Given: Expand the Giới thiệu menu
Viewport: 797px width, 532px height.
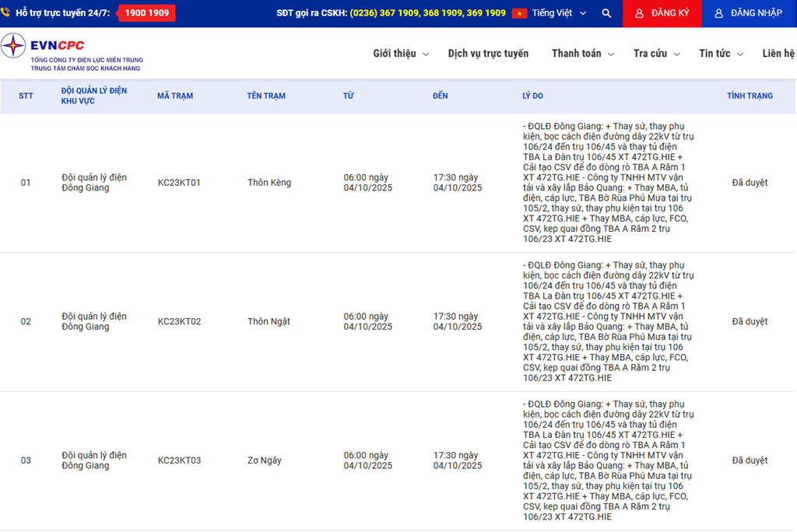Looking at the screenshot, I should pyautogui.click(x=400, y=54).
